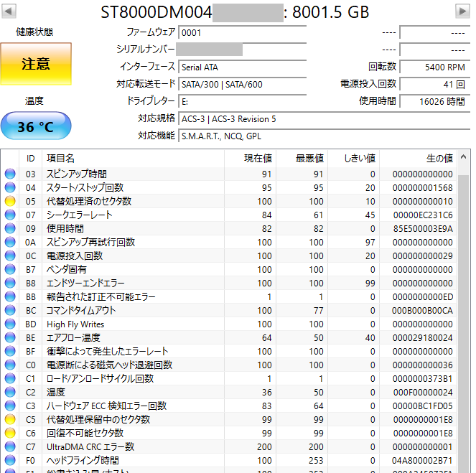
Task: Click blue status orb for attribute BB
Action: point(10,296)
